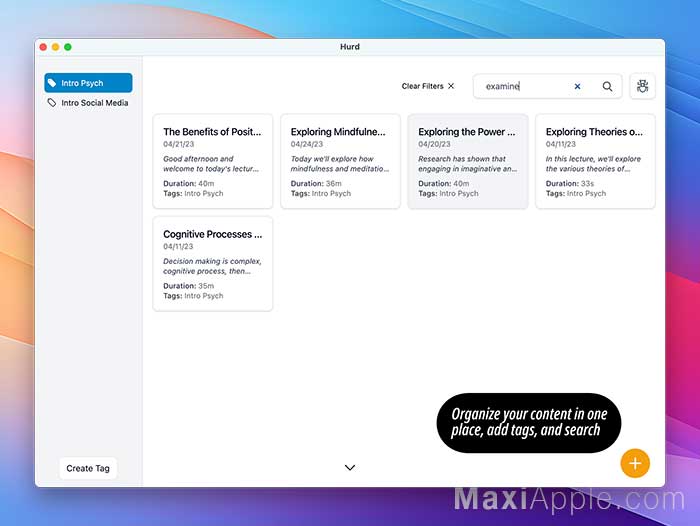Open The Benefits of Posit... card
The height and width of the screenshot is (526, 700).
[x=213, y=161]
